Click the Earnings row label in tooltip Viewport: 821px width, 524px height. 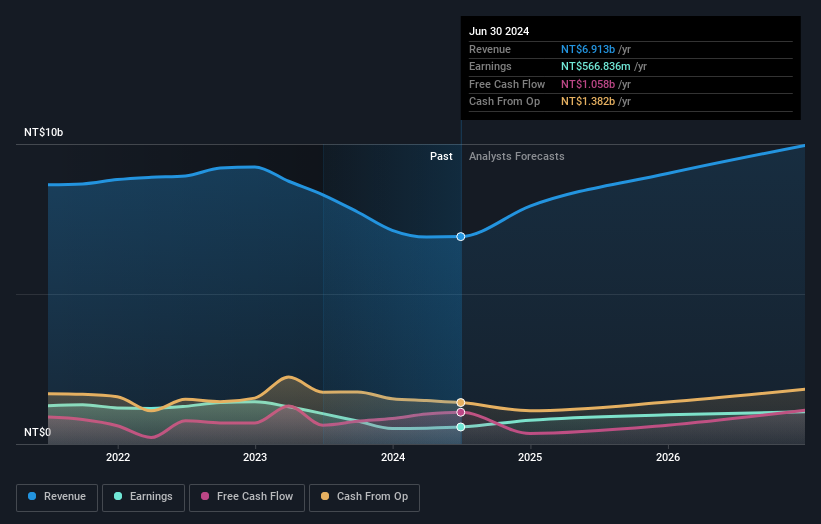(490, 66)
